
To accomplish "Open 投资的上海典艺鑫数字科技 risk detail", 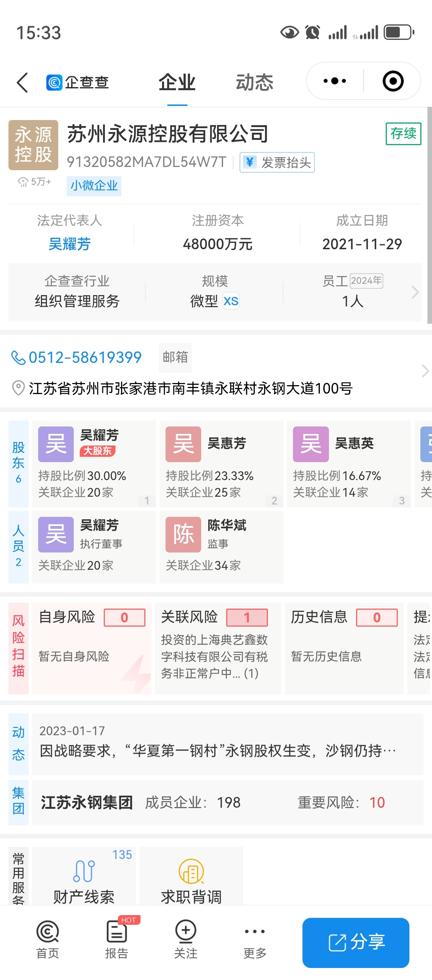I will click(215, 656).
